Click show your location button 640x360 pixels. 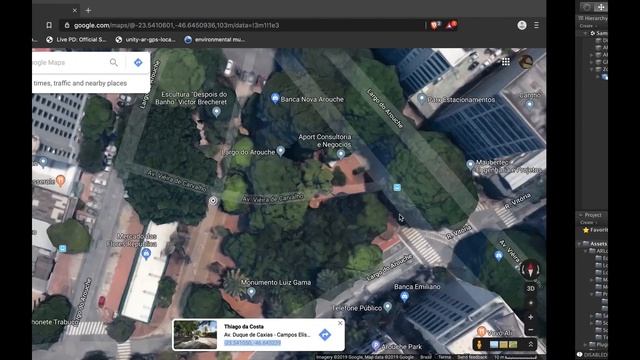(x=531, y=303)
